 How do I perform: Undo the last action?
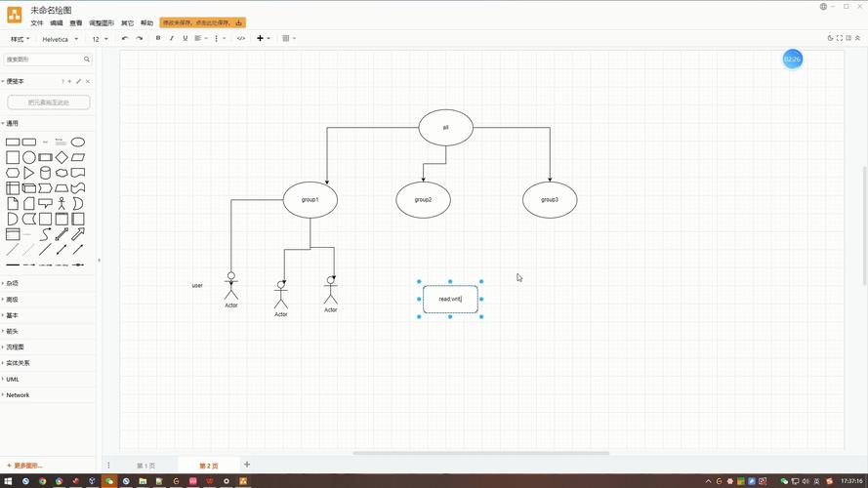click(x=125, y=38)
